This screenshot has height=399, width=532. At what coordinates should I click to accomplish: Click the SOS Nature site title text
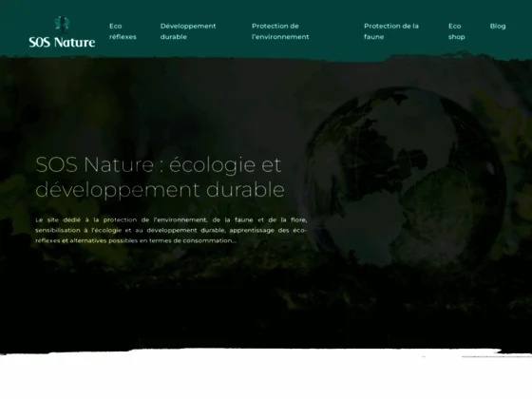(x=62, y=42)
